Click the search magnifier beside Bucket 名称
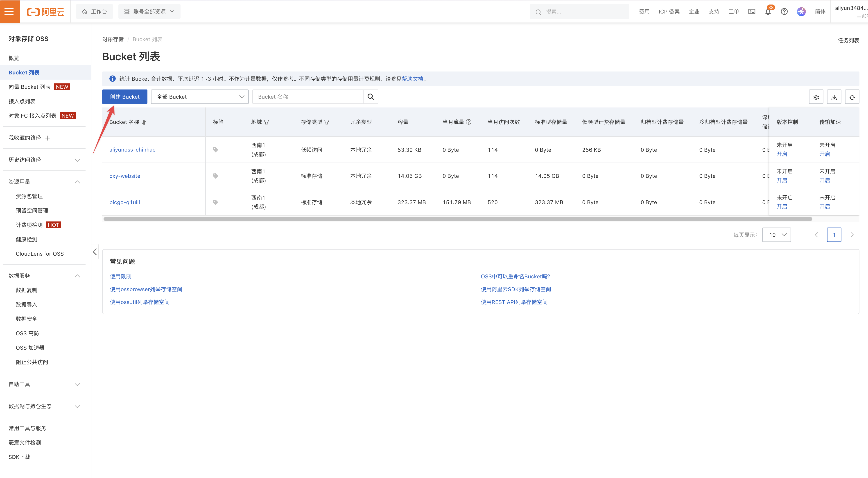Image resolution: width=868 pixels, height=478 pixels. 371,97
